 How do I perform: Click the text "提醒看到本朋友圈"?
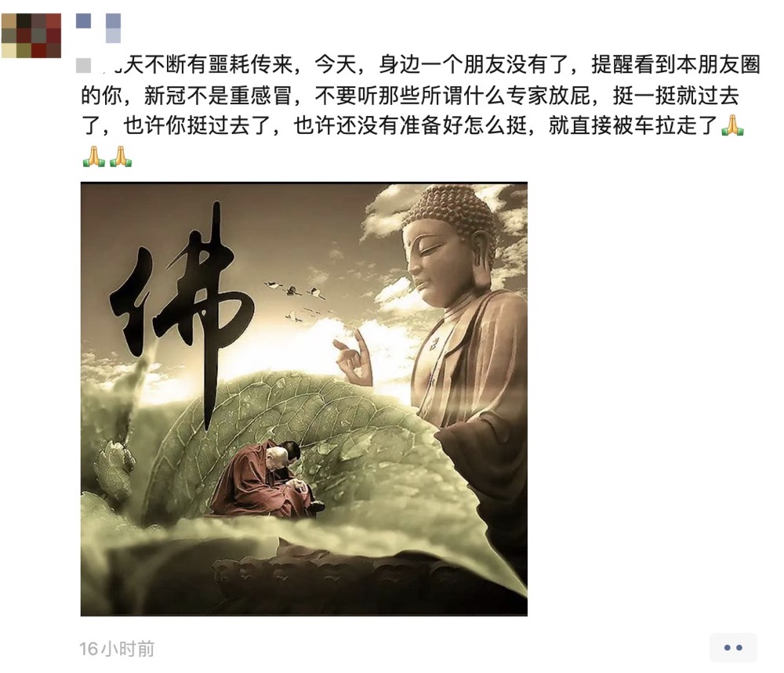tap(676, 65)
